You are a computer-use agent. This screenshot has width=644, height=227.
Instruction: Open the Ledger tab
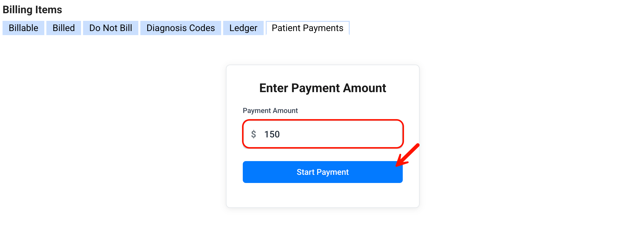point(243,28)
